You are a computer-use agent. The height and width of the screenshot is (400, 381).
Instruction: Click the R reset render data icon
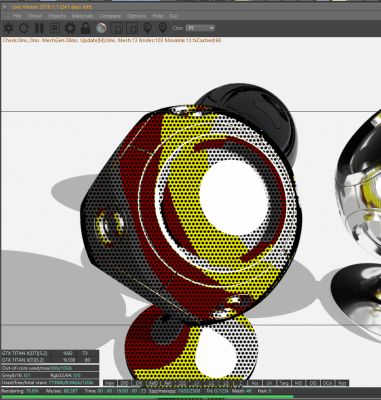click(x=55, y=28)
